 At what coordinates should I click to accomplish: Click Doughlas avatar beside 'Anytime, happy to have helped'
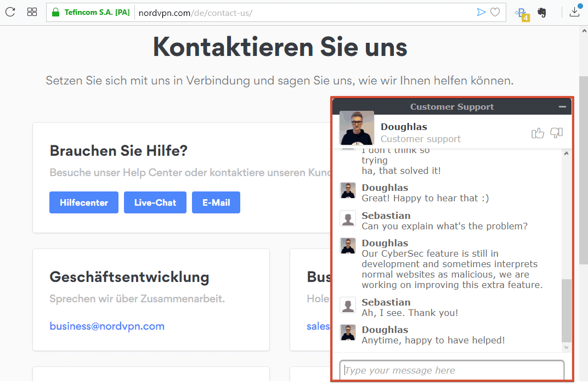(348, 332)
